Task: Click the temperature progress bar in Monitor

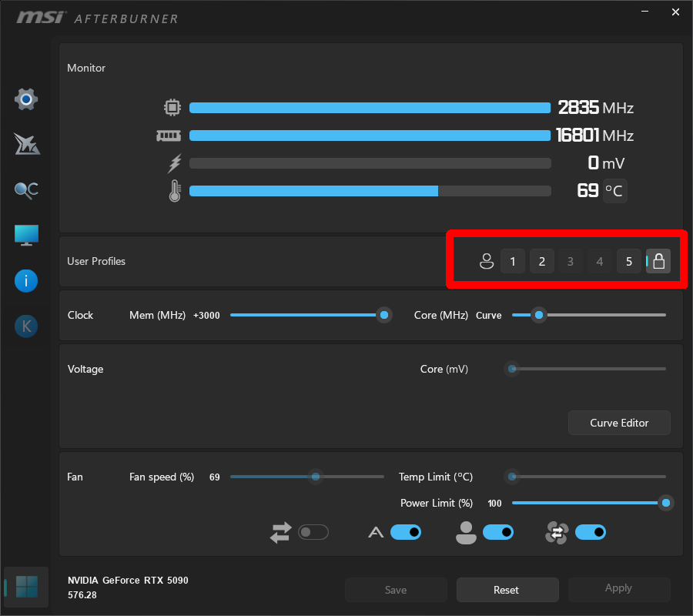Action: click(370, 191)
